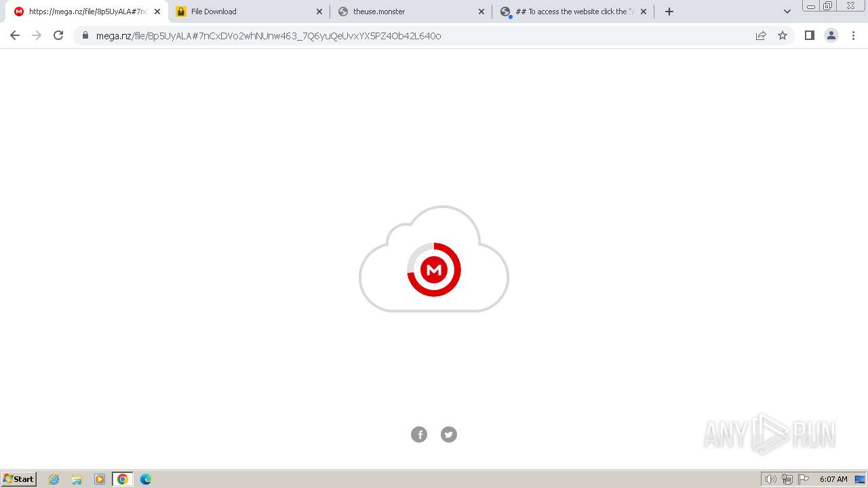Image resolution: width=868 pixels, height=488 pixels.
Task: View site information padlock icon
Action: (x=85, y=35)
